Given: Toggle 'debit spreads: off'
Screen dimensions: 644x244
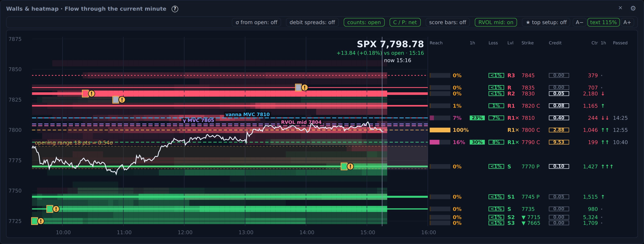Looking at the screenshot, I should (312, 22).
